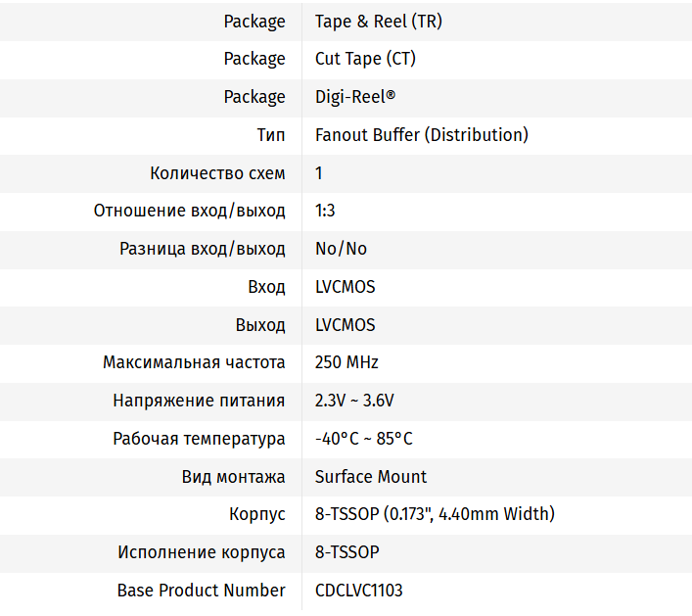This screenshot has height=616, width=692.
Task: Click the CDCLVC1103 base product number
Action: pyautogui.click(x=358, y=591)
